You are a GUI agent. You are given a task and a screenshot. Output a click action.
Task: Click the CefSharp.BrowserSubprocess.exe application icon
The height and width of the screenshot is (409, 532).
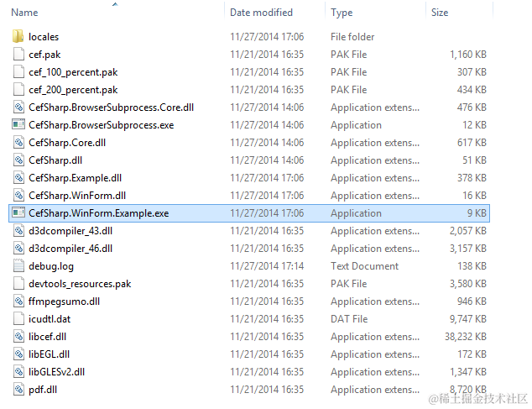[x=18, y=124]
